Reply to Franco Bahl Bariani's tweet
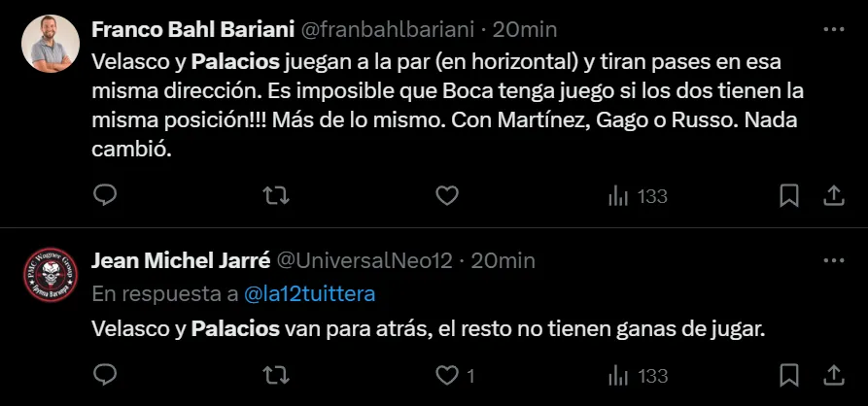This screenshot has width=868, height=406. click(105, 196)
